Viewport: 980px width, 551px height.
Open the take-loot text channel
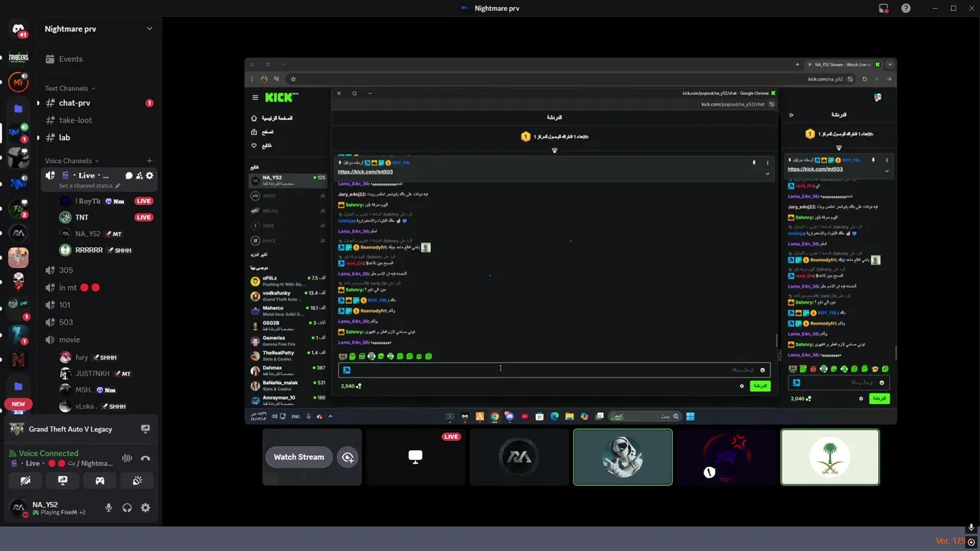99,120
